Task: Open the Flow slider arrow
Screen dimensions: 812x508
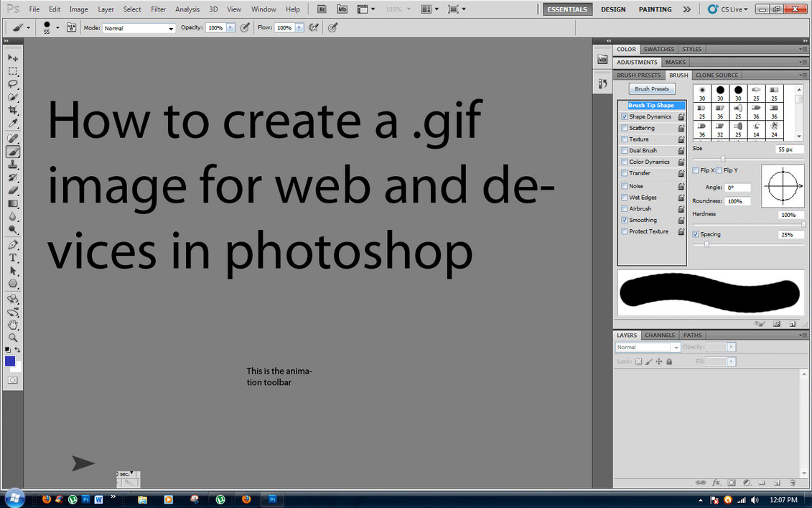Action: pyautogui.click(x=299, y=28)
